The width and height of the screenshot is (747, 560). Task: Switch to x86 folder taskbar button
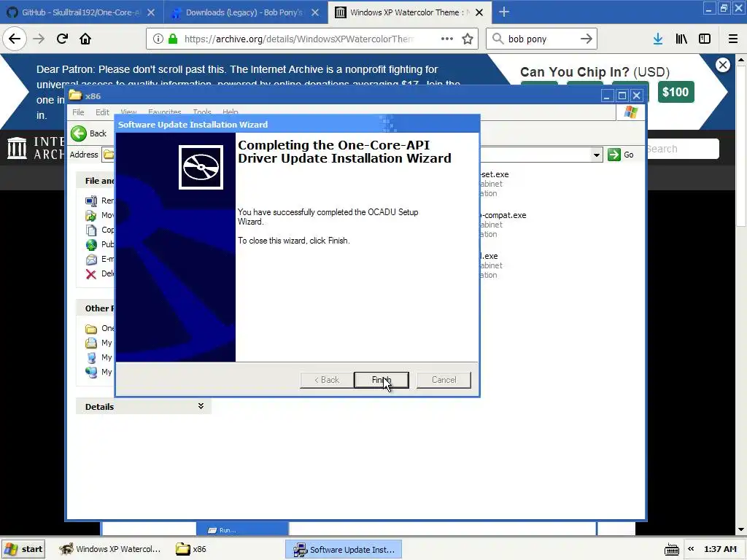click(x=190, y=549)
